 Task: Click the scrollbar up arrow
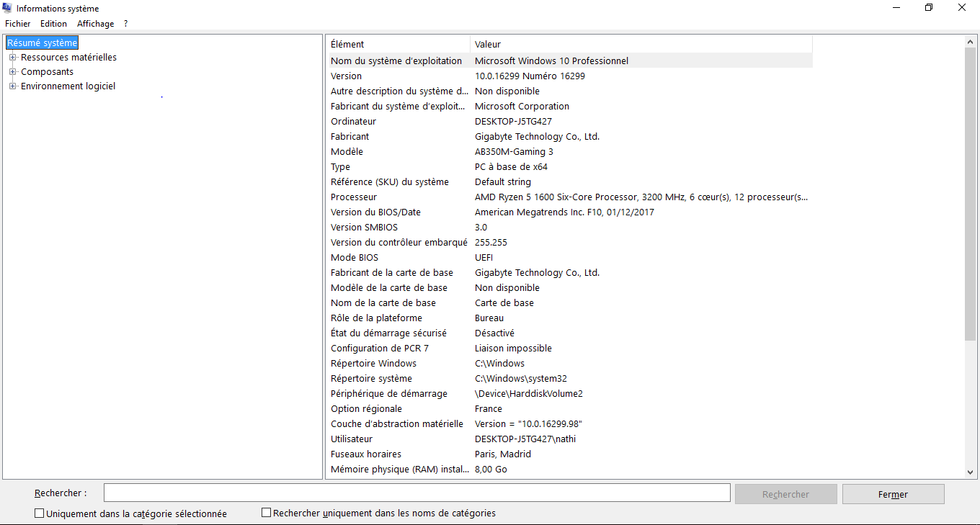tap(970, 42)
